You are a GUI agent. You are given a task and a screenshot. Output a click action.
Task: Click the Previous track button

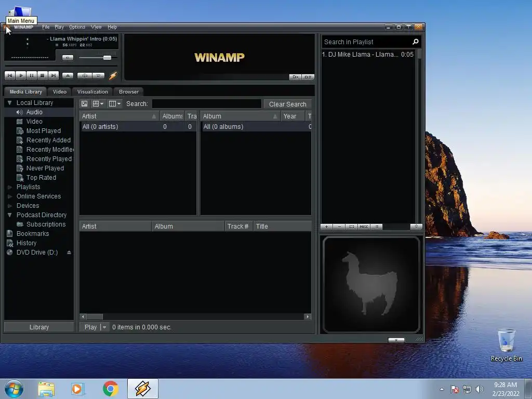[x=9, y=76]
